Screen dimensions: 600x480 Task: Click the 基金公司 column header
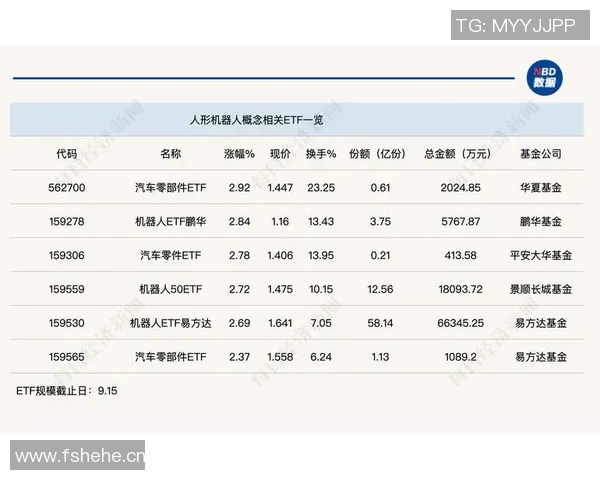[x=541, y=154]
